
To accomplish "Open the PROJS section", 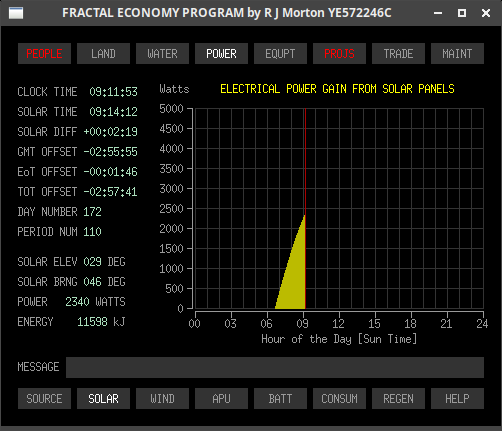I will [x=339, y=53].
